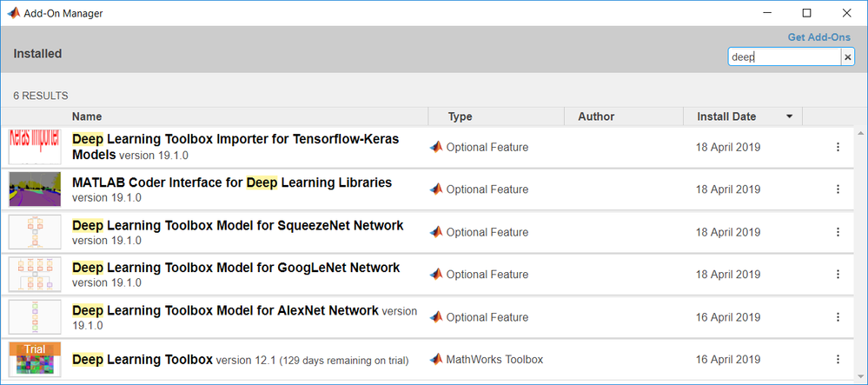Click '18 April 2019' in the SqueezeNet row
868x385 pixels.
tap(728, 232)
